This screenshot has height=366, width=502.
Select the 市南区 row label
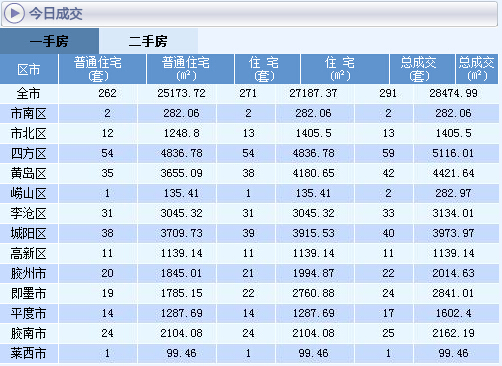pos(29,114)
